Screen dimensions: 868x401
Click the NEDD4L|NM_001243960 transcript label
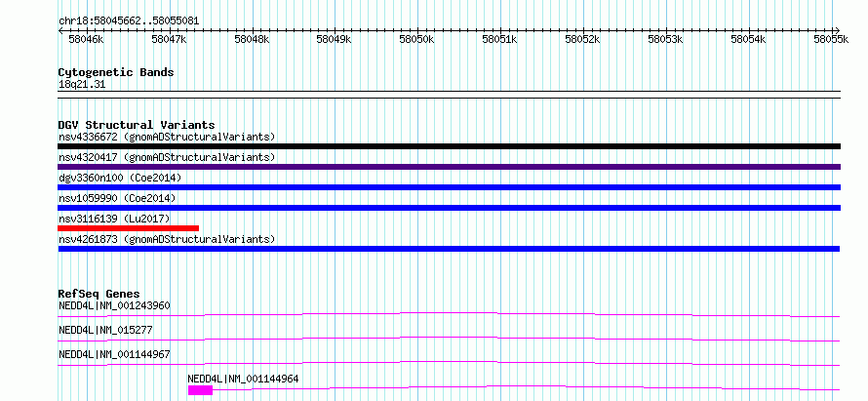114,305
